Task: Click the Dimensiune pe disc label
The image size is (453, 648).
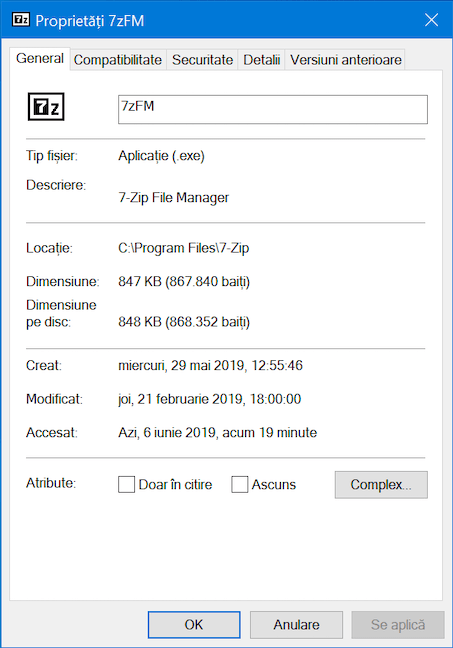Action: [61, 313]
